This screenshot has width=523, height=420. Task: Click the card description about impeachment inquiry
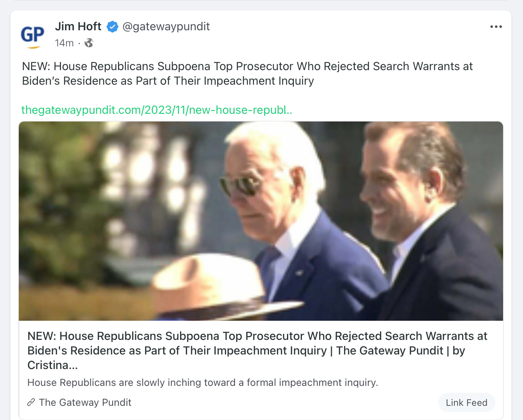pos(203,382)
